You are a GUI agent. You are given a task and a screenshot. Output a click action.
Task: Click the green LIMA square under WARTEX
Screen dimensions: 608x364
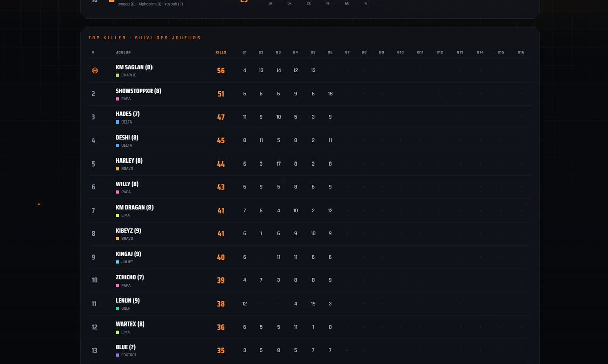coord(117,332)
